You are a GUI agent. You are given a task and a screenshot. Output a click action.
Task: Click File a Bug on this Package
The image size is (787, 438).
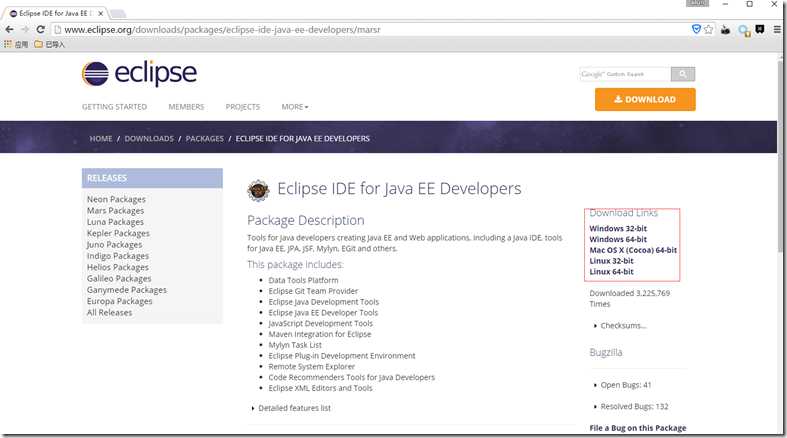(x=637, y=428)
